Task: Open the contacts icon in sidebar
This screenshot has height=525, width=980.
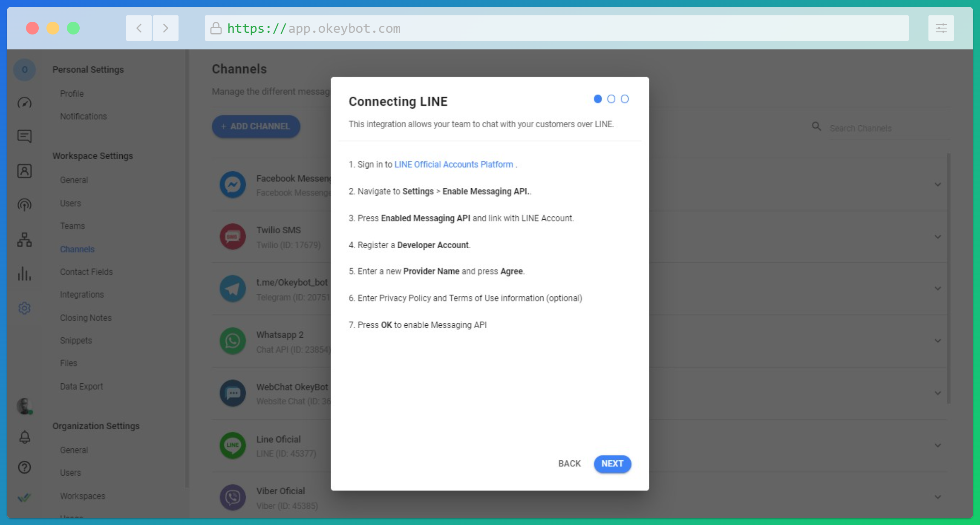Action: (24, 171)
